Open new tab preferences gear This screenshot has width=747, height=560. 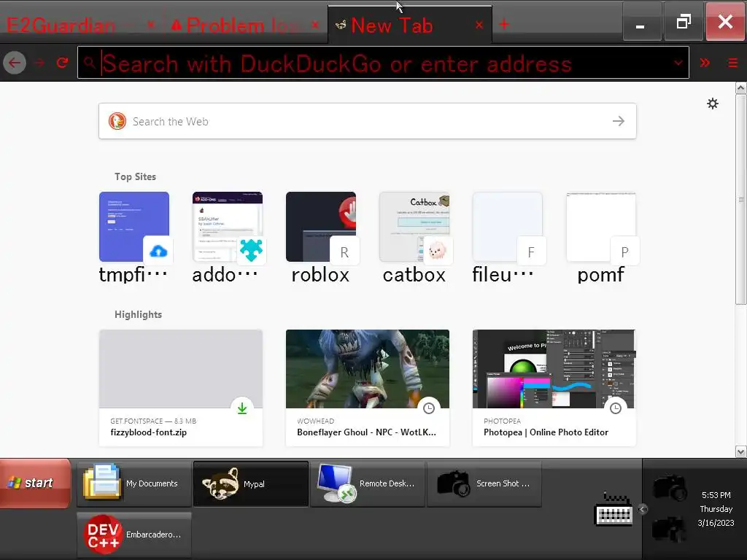[712, 104]
